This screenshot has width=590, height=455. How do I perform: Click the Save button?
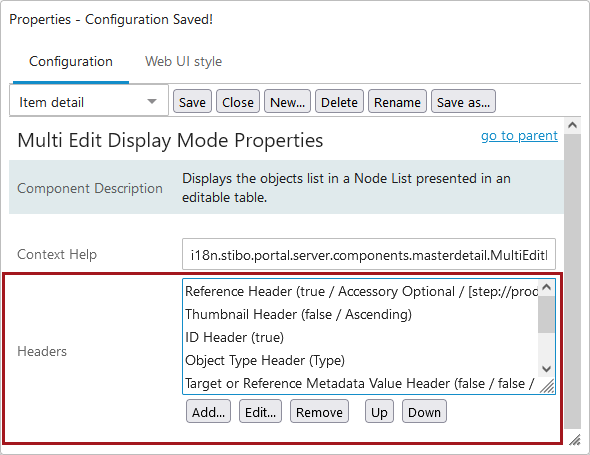coord(192,102)
